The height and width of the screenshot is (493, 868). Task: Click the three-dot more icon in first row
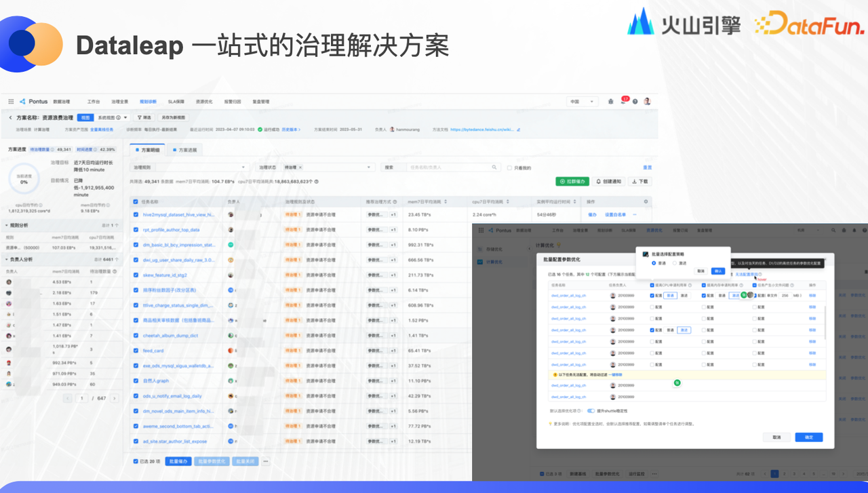click(635, 214)
